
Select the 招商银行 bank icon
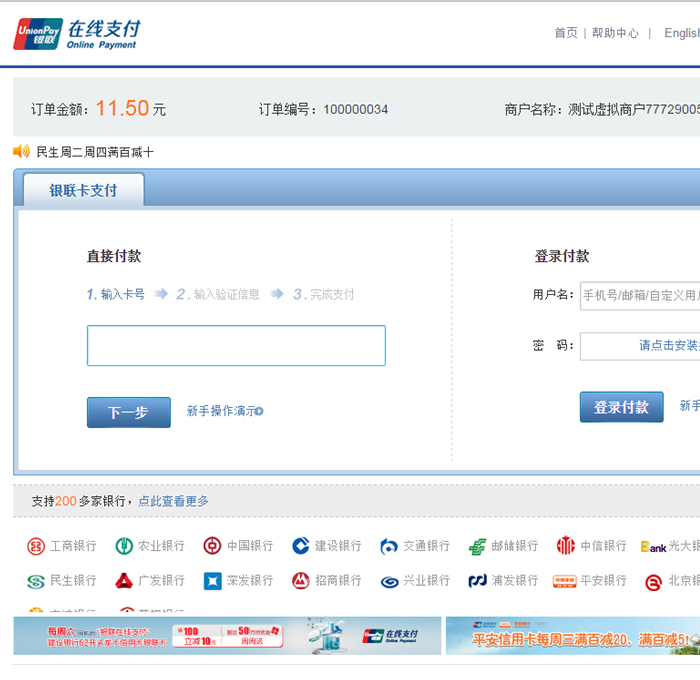(300, 581)
